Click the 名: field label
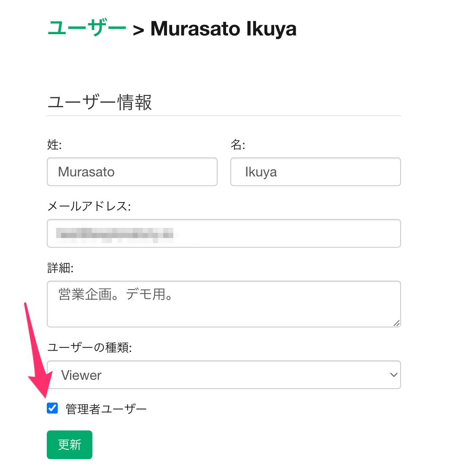The height and width of the screenshot is (476, 469). pyautogui.click(x=238, y=145)
